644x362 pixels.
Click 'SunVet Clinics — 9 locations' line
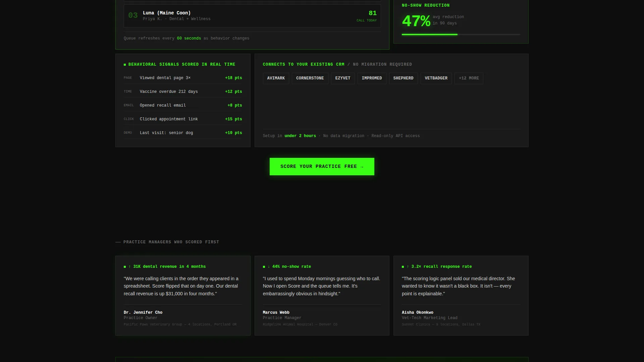(x=441, y=324)
